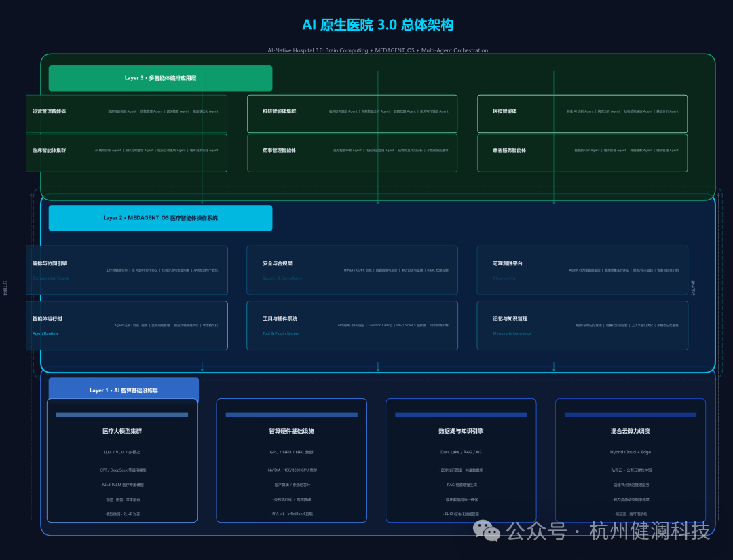The image size is (733, 560).
Task: Click the NVIDIA H100/B200 GPU 集群 item
Action: tap(291, 470)
